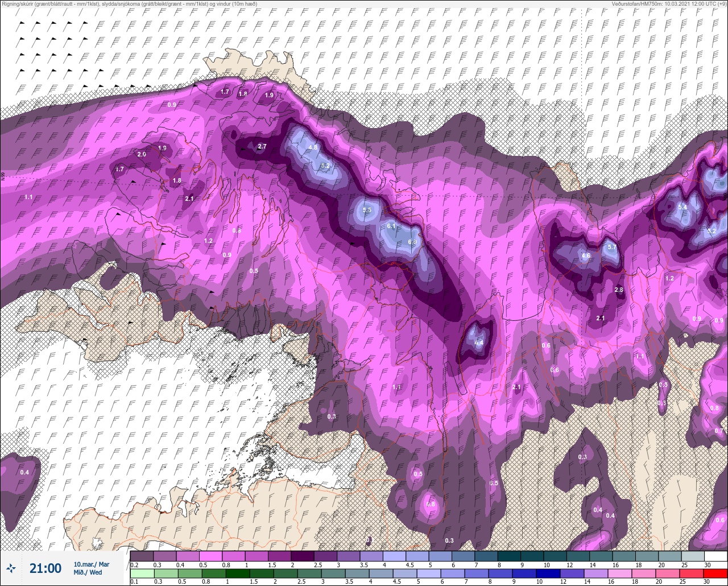Pick the 16 pink swatch in the rain scale
This screenshot has height=586, width=728.
click(619, 573)
